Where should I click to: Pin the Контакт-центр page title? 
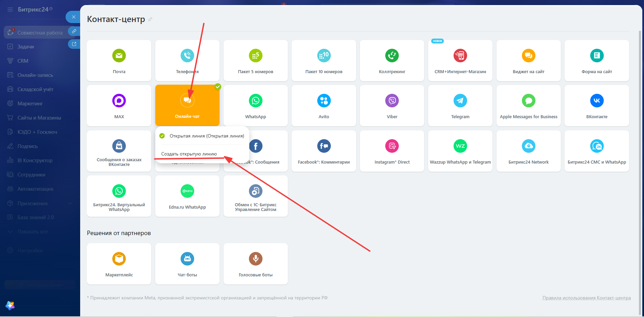click(150, 19)
